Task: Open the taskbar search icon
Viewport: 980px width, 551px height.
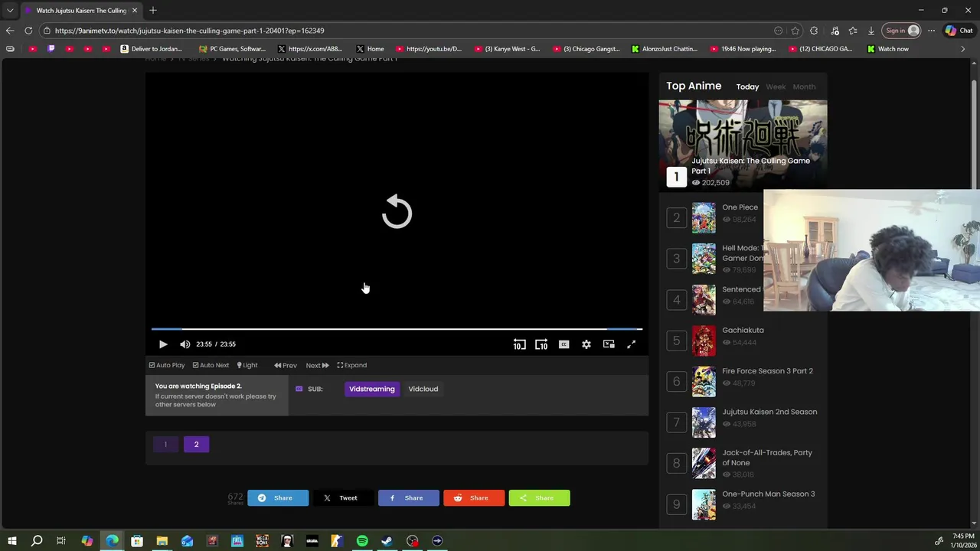Action: pos(37,541)
